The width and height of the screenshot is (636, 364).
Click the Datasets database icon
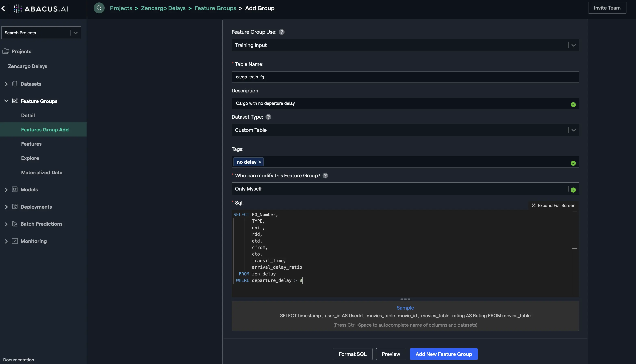(x=15, y=84)
